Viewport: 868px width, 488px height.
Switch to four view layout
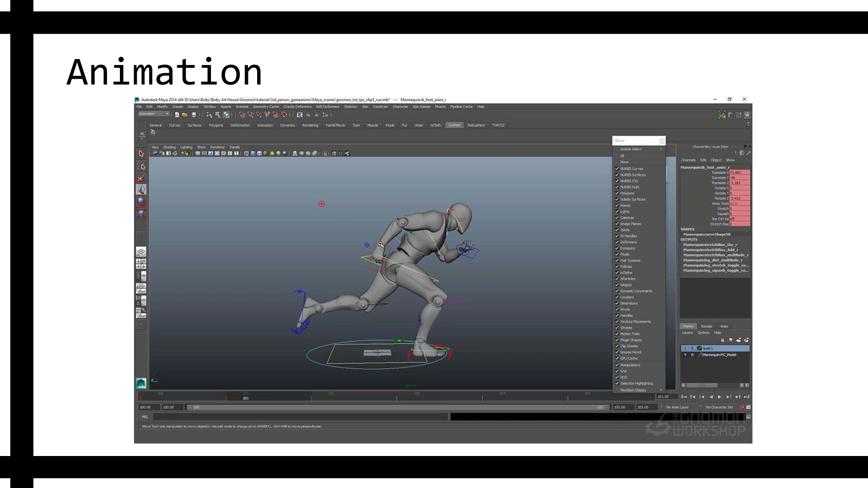pyautogui.click(x=141, y=264)
